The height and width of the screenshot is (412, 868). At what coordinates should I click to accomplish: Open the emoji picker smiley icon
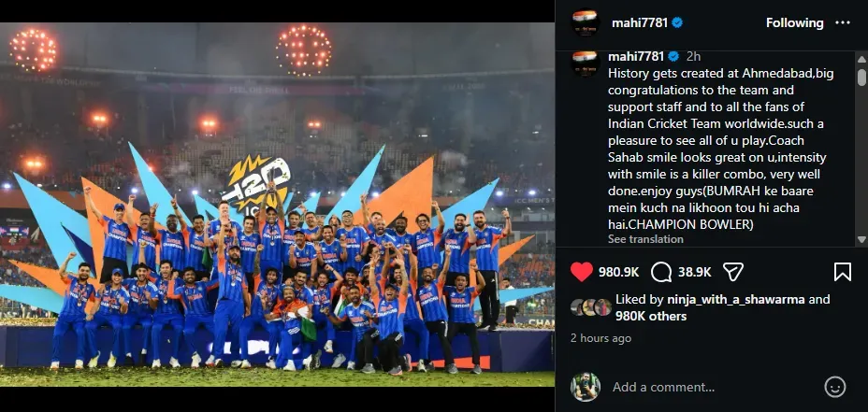[x=834, y=387]
